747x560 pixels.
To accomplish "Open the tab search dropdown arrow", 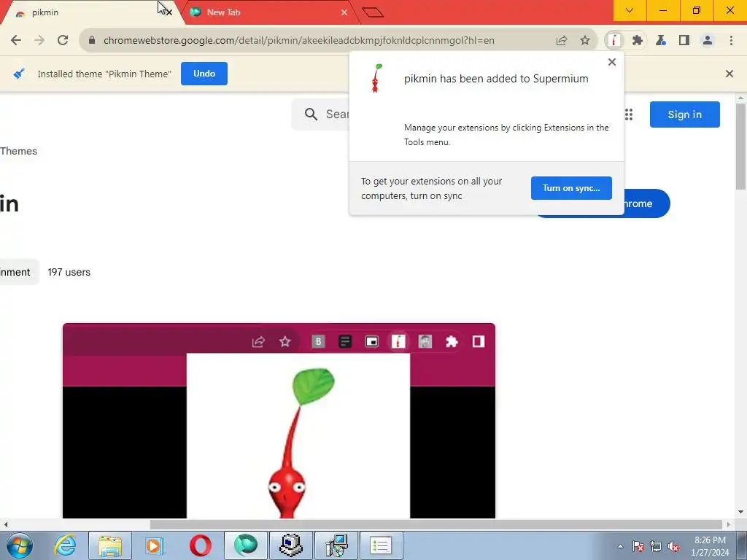I will (x=630, y=10).
